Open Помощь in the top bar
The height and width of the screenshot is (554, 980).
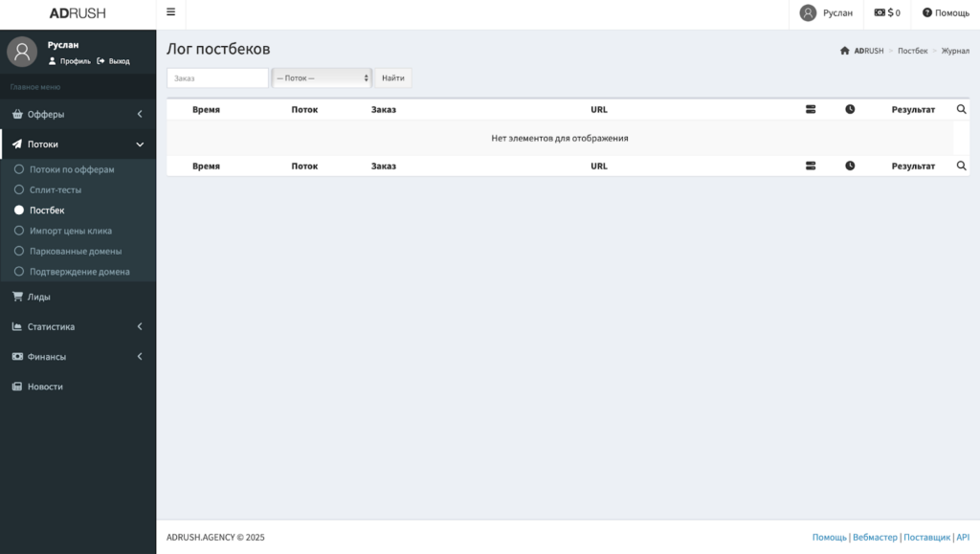(946, 12)
